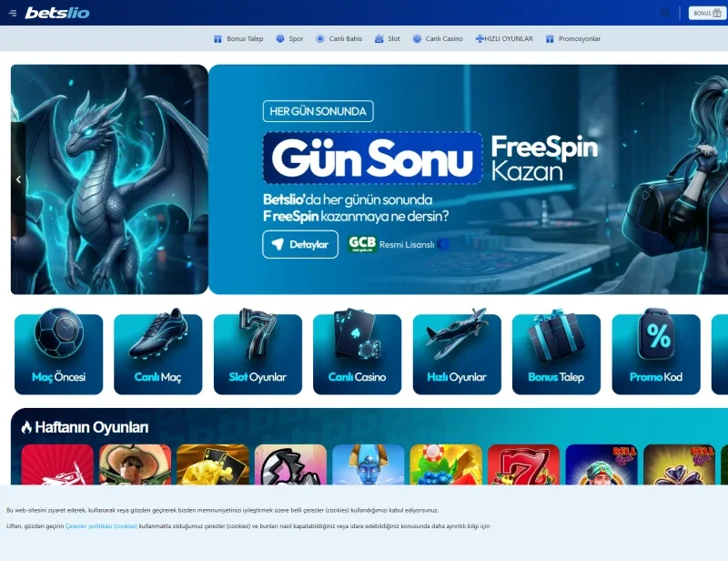Click the dragon banner image
728x561 pixels.
tap(109, 179)
